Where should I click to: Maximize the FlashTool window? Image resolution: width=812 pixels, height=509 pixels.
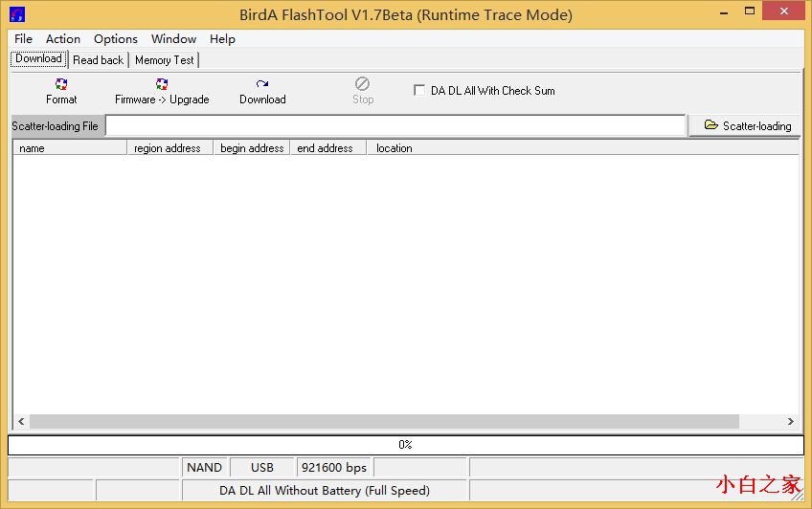click(750, 11)
